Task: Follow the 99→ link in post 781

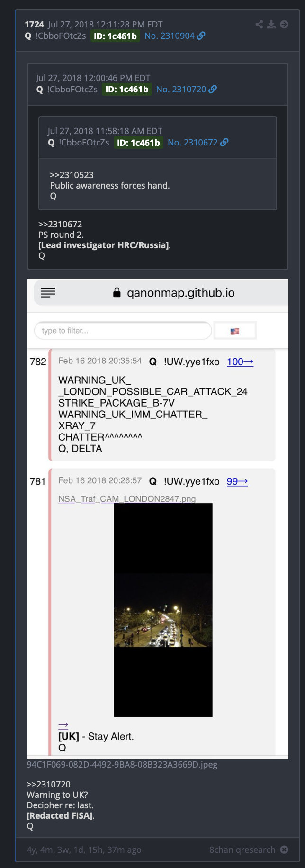Action: point(237,481)
